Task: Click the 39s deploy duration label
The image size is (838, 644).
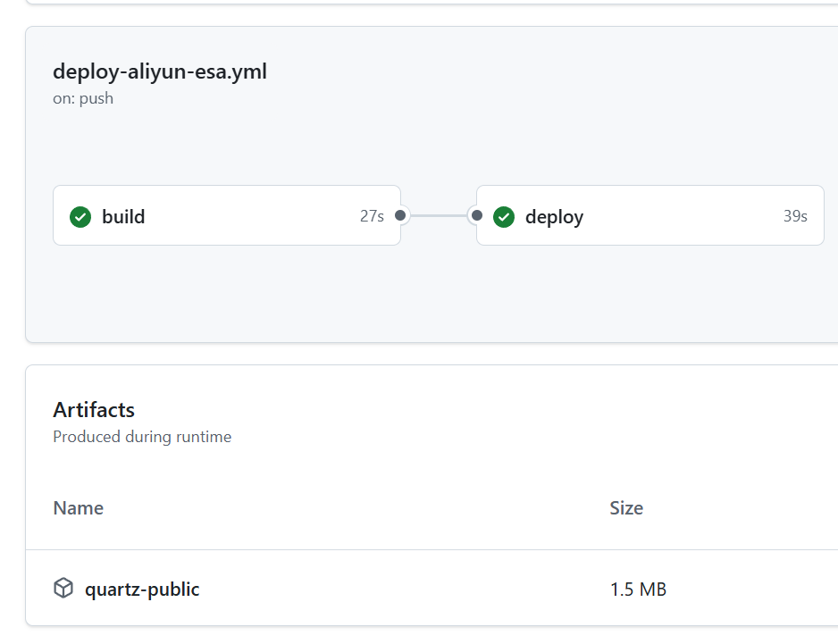Action: click(795, 216)
